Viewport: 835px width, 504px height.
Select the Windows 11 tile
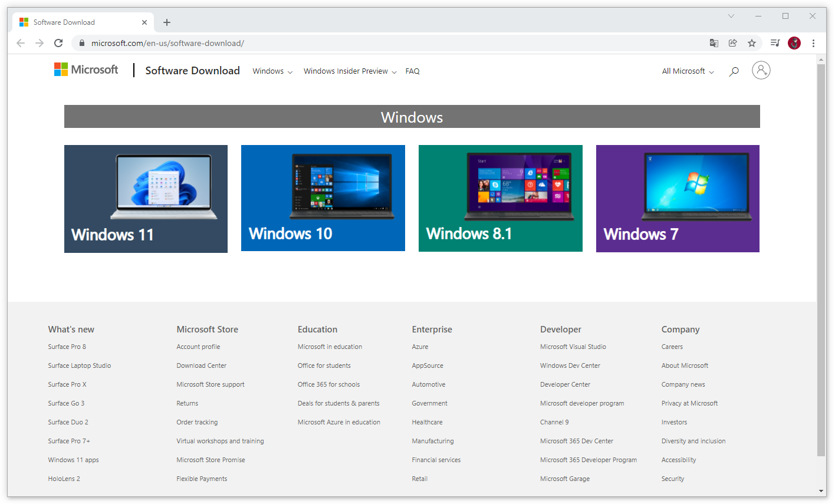click(x=146, y=199)
